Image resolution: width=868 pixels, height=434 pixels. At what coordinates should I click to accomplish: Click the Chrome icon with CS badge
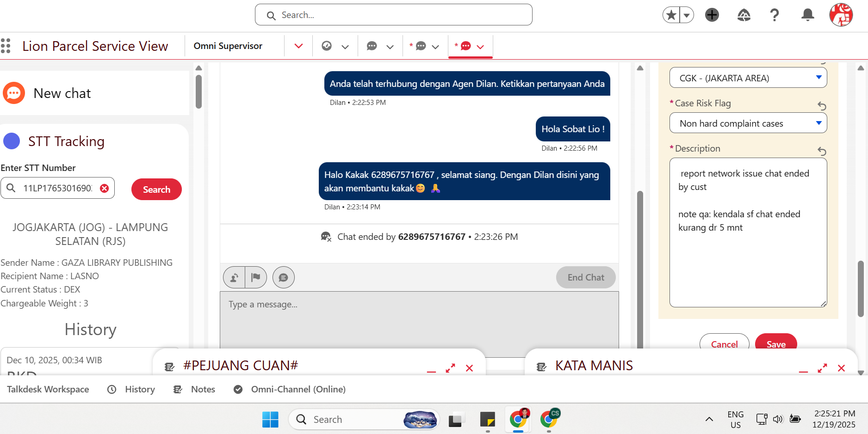(549, 419)
